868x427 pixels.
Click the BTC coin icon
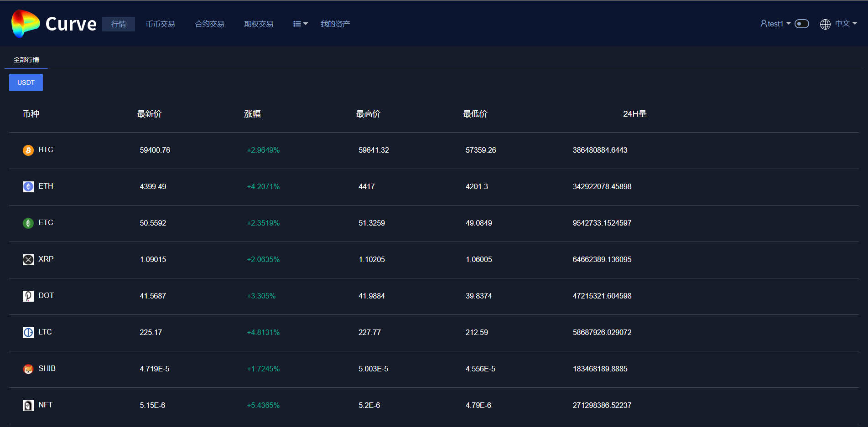[28, 150]
